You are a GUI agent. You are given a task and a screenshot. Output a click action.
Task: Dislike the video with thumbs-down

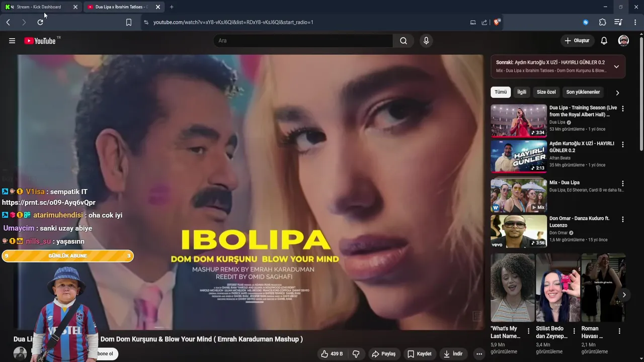[356, 354]
